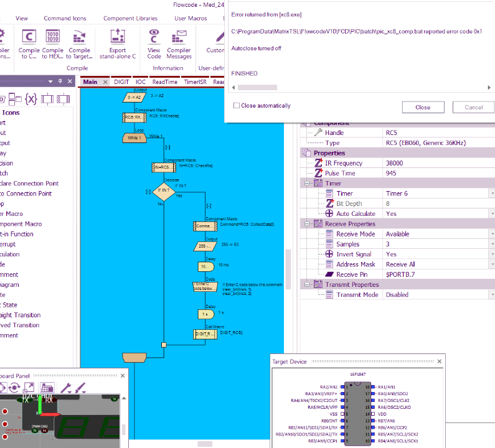Close the Target Device panel
The image size is (495, 448).
coord(440,362)
